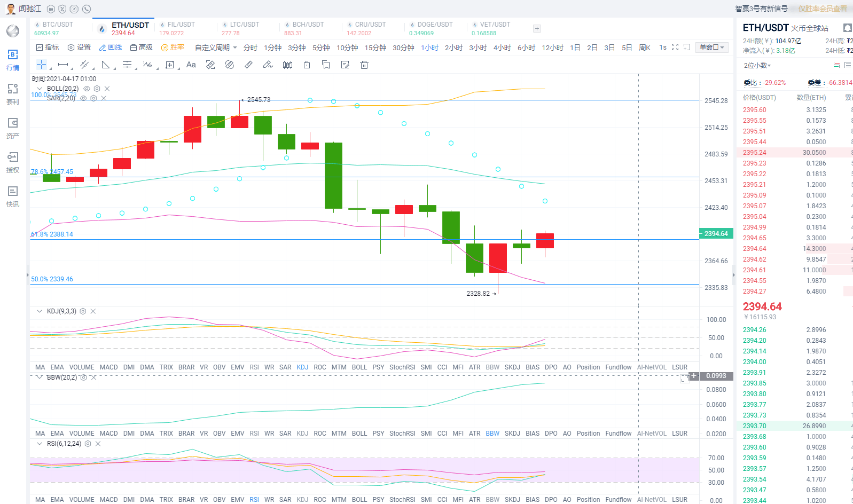Remove the KDJ(9,3,3) indicator panel

point(93,311)
